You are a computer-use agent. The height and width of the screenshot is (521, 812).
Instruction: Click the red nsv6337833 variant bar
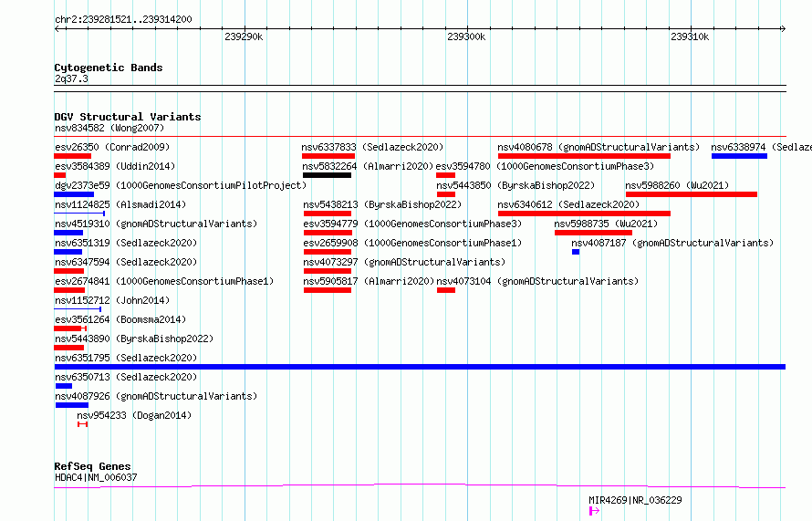pyautogui.click(x=328, y=156)
